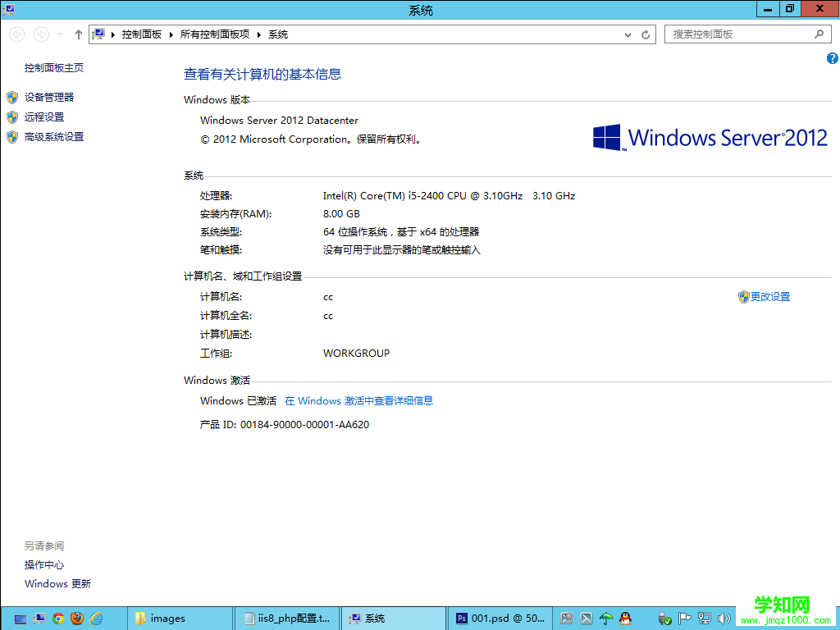Click the WORKGROUP workgroup value

[356, 354]
